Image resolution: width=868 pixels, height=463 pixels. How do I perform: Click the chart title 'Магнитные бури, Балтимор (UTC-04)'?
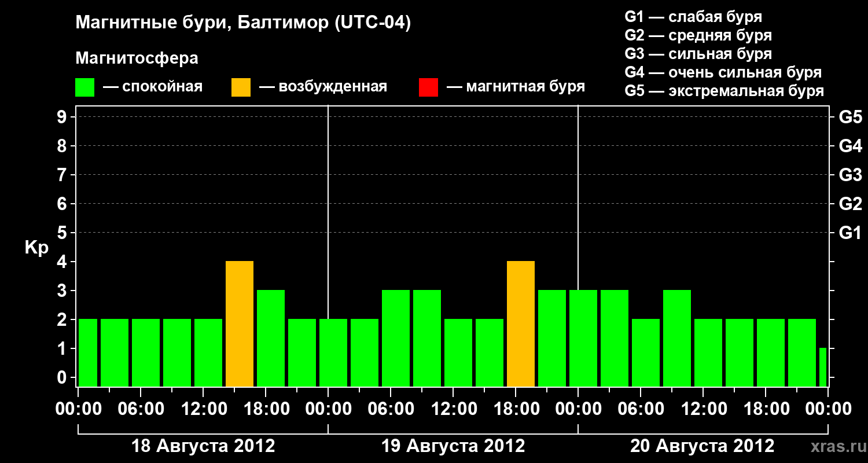point(243,23)
